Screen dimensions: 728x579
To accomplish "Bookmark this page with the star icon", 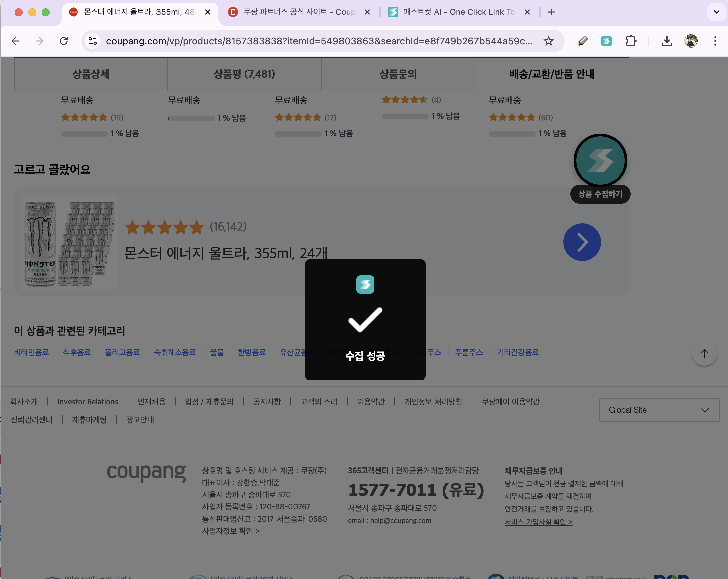I will 548,41.
